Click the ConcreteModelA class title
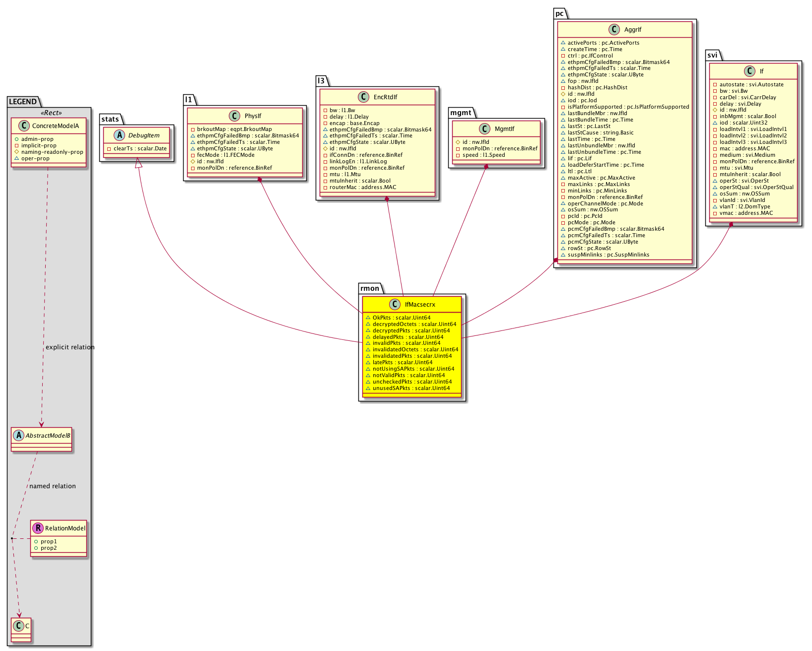 point(56,126)
